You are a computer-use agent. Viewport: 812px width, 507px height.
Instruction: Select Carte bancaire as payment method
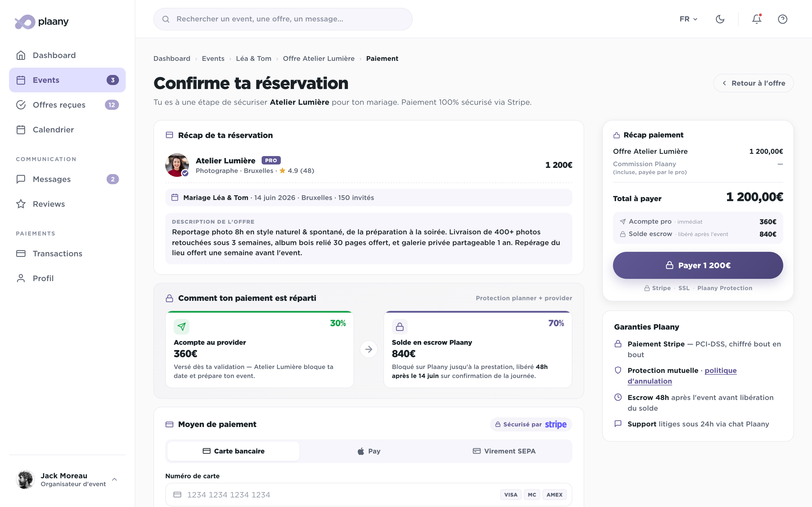tap(233, 451)
